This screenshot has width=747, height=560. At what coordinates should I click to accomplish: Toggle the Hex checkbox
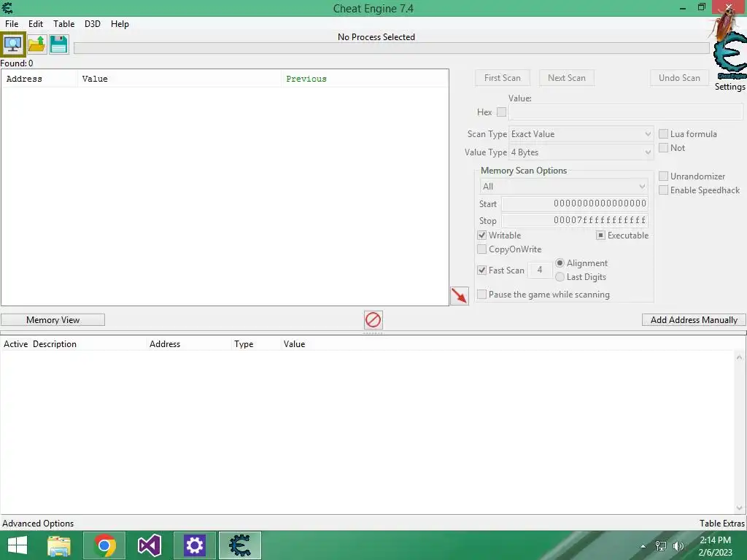tap(501, 112)
